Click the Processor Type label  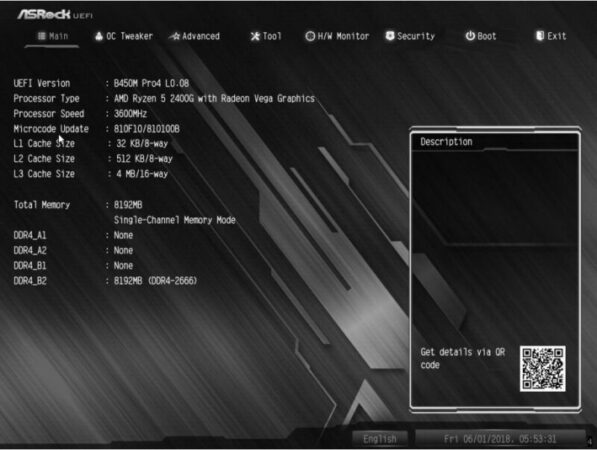pos(46,99)
